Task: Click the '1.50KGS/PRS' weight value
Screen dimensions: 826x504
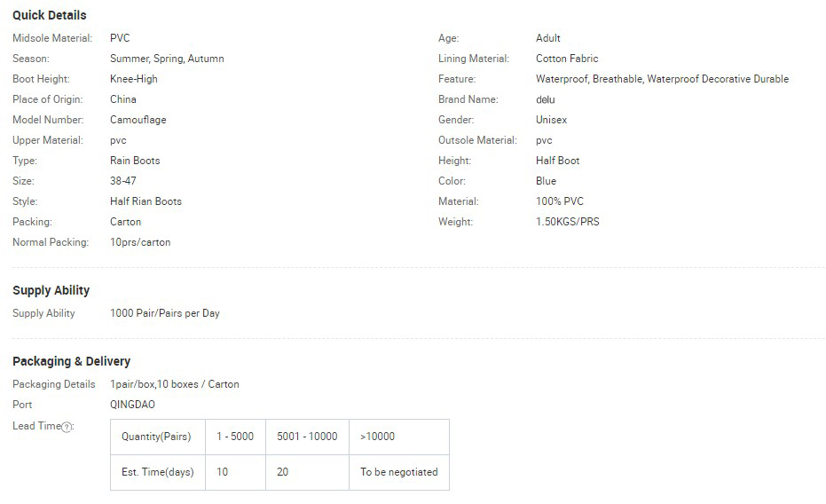Action: 567,222
